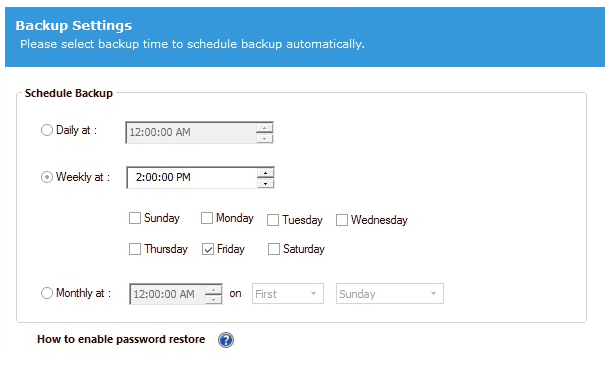Image resolution: width=612 pixels, height=382 pixels.
Task: Click the blue help question mark icon
Action: [x=226, y=340]
